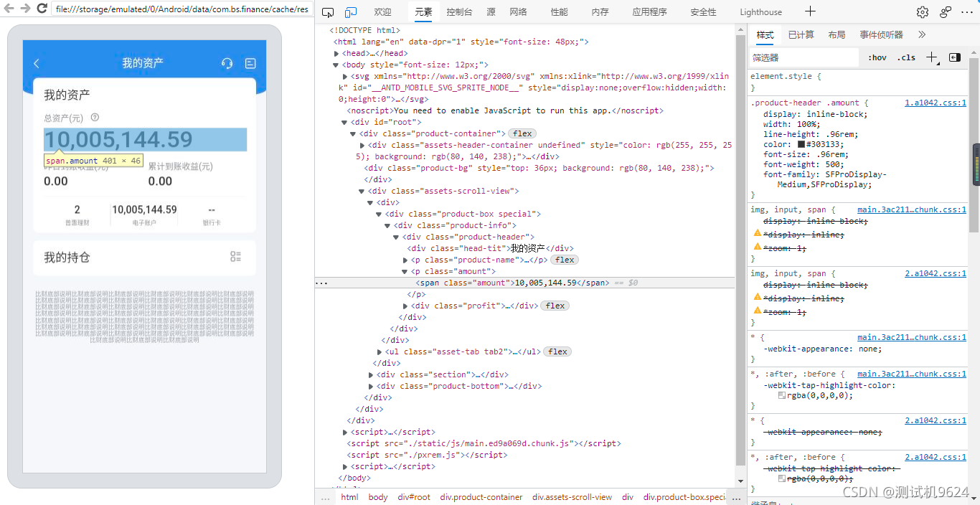Tap the 首惠理财 asset tab
Image resolution: width=980 pixels, height=505 pixels.
tap(77, 214)
